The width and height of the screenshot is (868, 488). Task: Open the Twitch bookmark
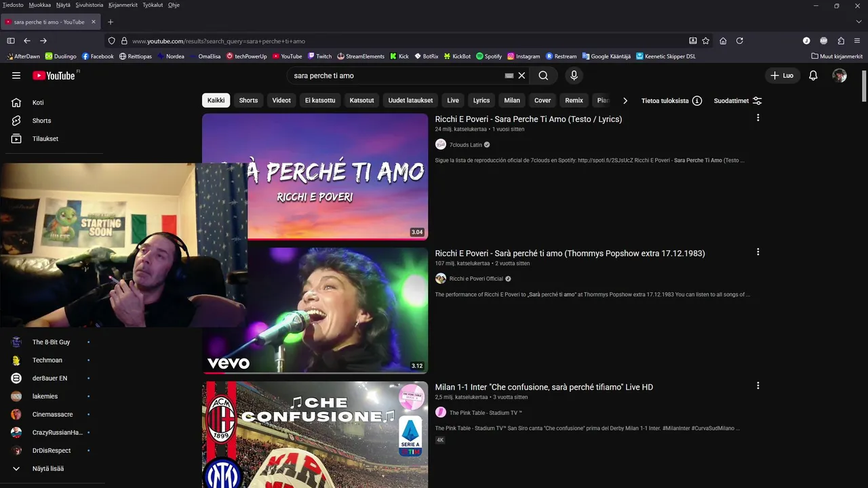(x=319, y=56)
